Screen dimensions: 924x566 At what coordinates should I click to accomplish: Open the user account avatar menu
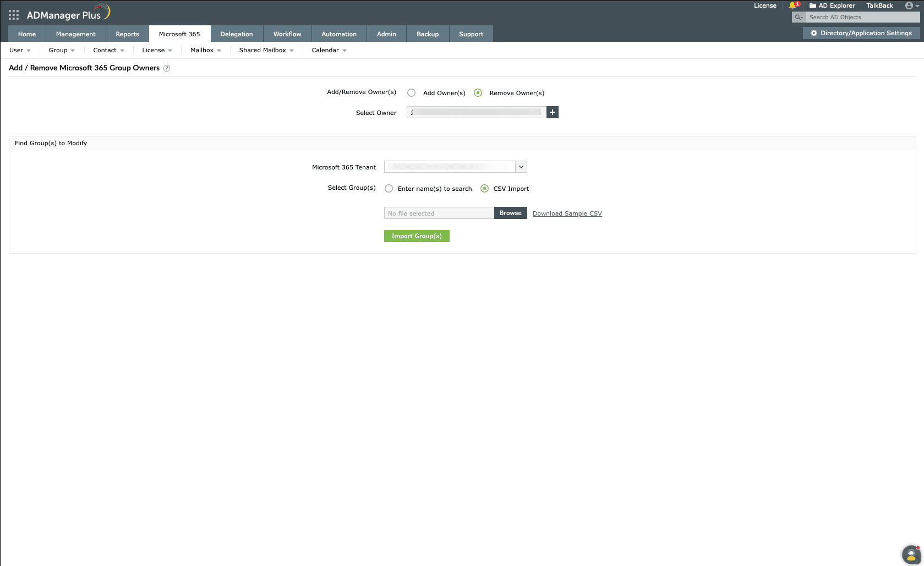[912, 6]
